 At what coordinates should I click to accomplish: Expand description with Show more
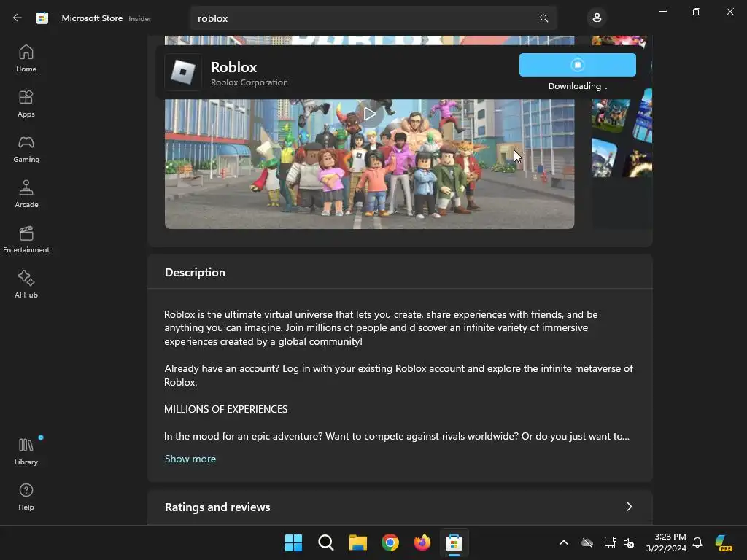click(x=190, y=459)
